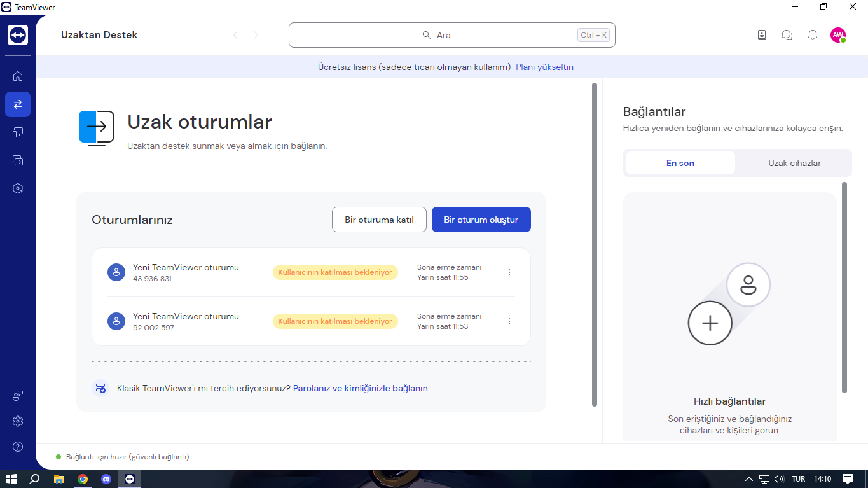Viewport: 868px width, 488px height.
Task: Open the AW profile avatar menu
Action: (838, 35)
